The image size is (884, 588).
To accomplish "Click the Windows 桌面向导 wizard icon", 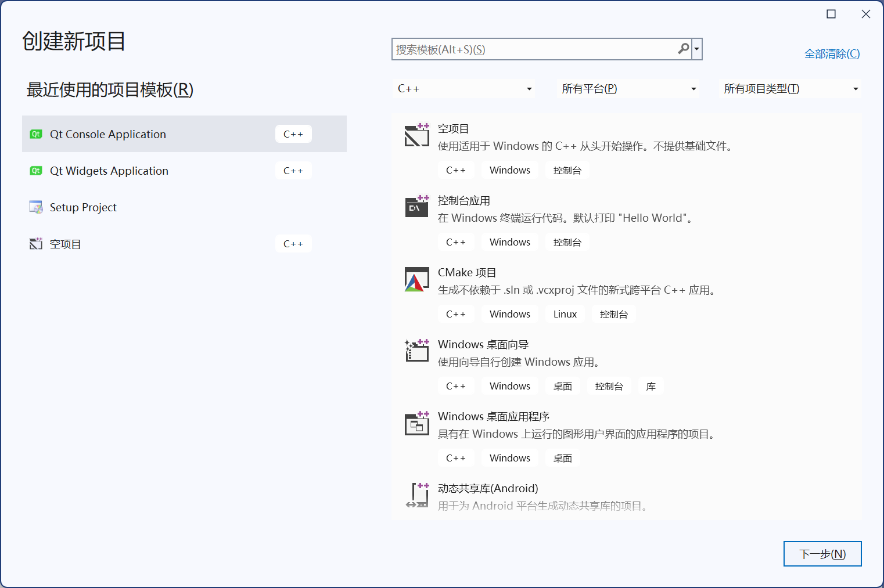I will pos(417,351).
